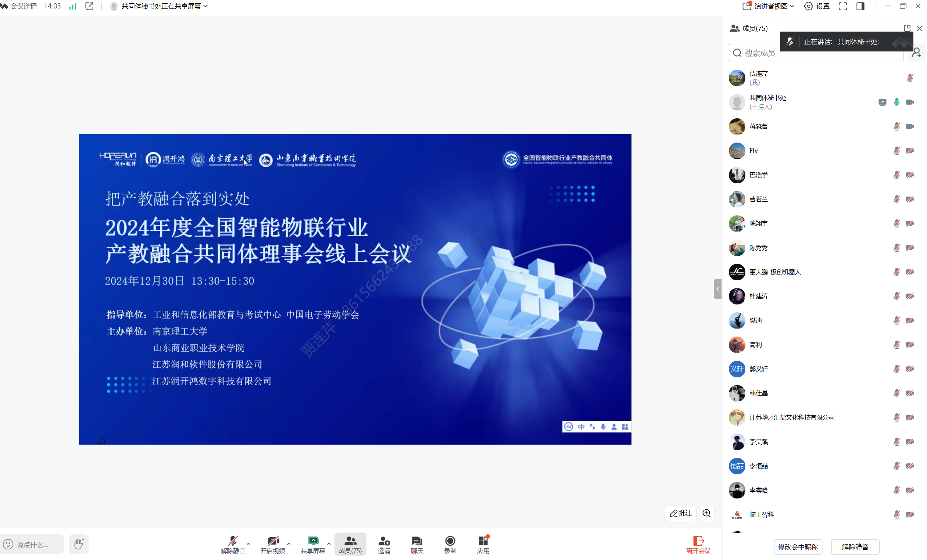Click the zoom-in magnifier icon
Viewport: 927px width, 560px height.
[x=706, y=513]
